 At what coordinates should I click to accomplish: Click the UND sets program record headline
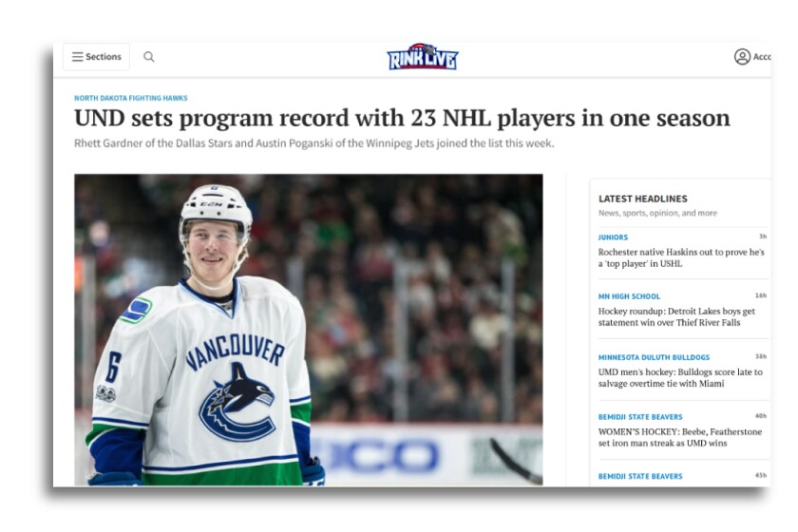pos(402,118)
